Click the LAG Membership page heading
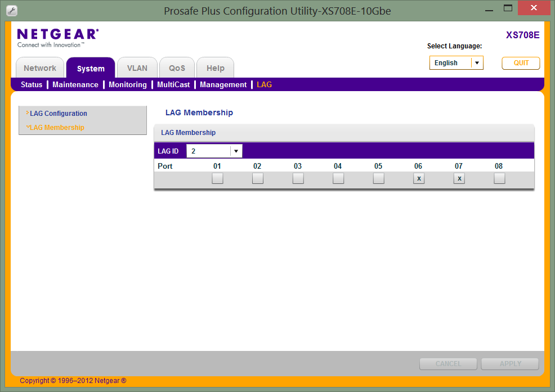 pyautogui.click(x=199, y=112)
